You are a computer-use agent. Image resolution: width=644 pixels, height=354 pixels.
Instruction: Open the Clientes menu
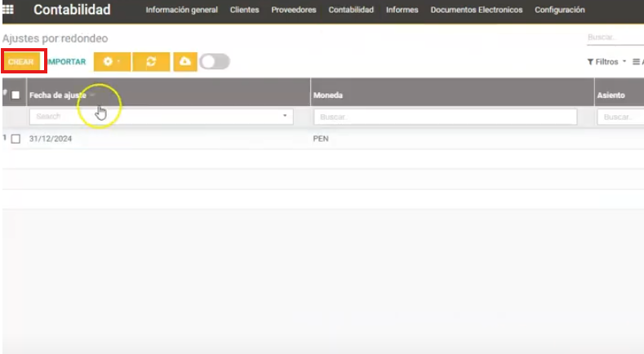[x=245, y=11]
